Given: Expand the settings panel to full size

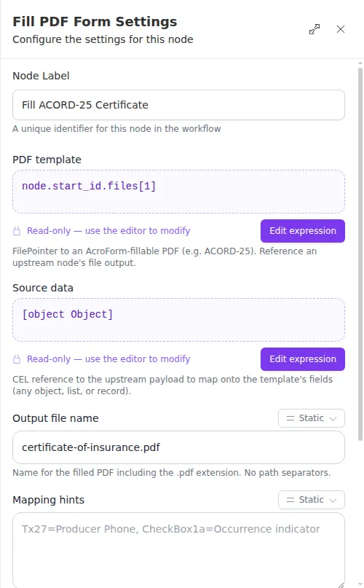Looking at the screenshot, I should (x=314, y=29).
